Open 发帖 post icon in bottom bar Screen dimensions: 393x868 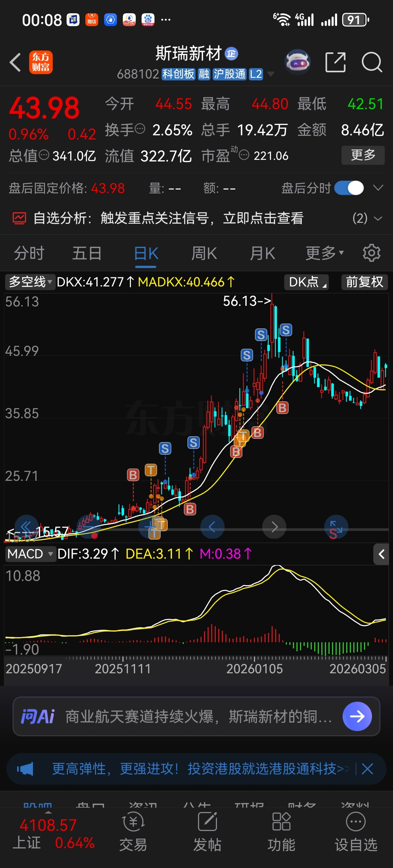(207, 822)
